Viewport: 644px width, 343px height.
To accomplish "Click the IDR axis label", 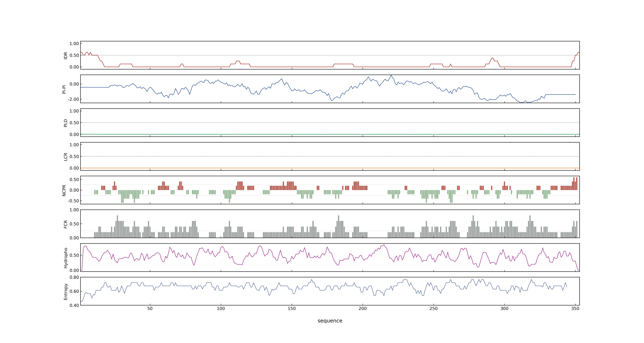I will tap(66, 55).
